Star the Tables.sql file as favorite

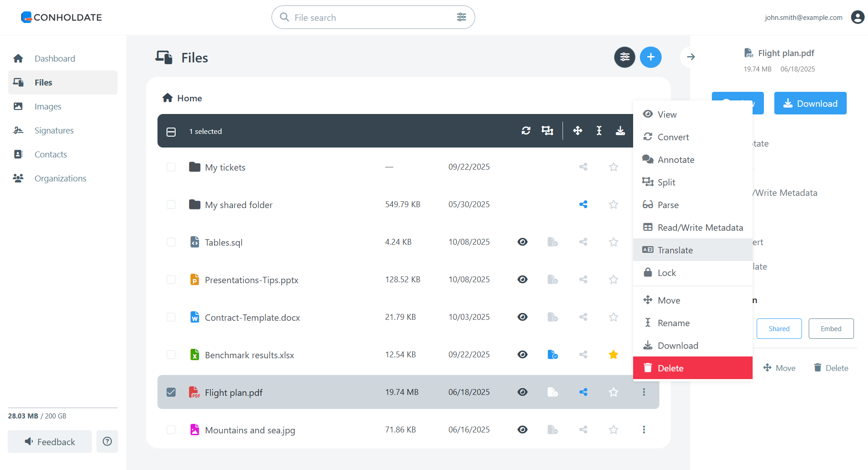613,242
